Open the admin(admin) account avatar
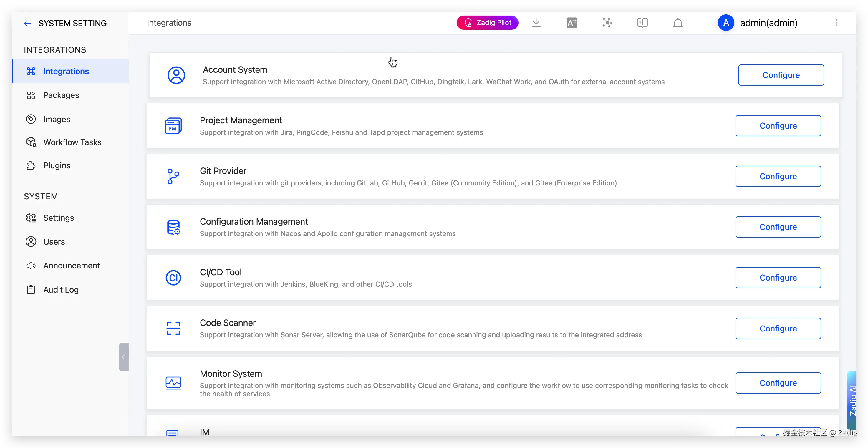 point(726,23)
